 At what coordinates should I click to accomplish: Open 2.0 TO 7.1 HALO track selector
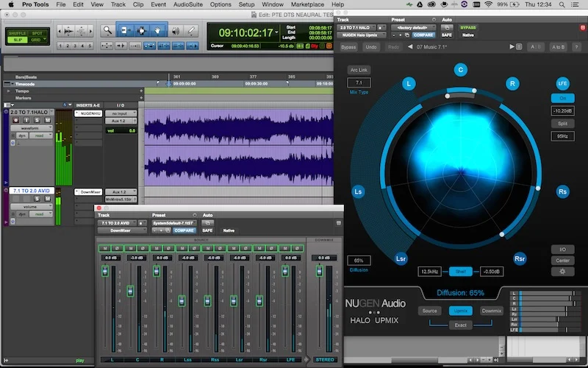click(x=357, y=27)
